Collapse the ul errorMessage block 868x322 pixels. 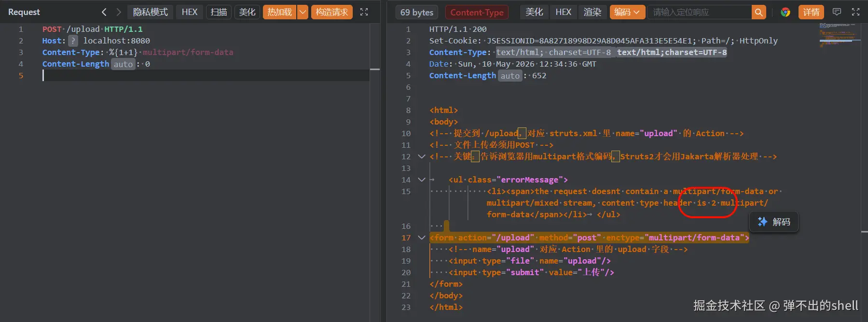click(x=421, y=180)
